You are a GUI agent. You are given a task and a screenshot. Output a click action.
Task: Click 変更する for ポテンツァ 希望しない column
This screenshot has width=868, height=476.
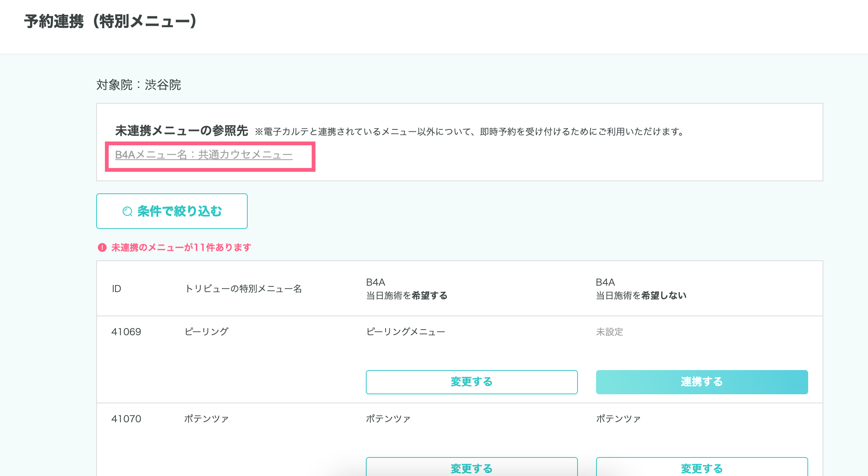702,468
